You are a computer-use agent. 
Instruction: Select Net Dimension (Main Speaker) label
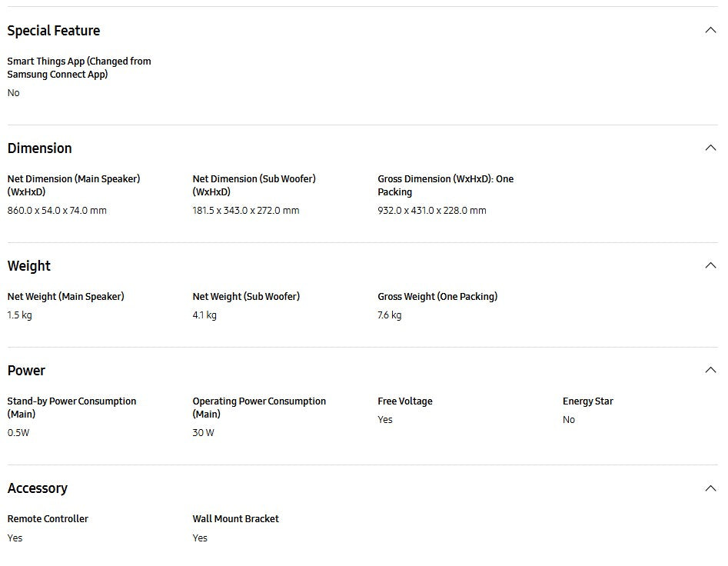click(73, 185)
